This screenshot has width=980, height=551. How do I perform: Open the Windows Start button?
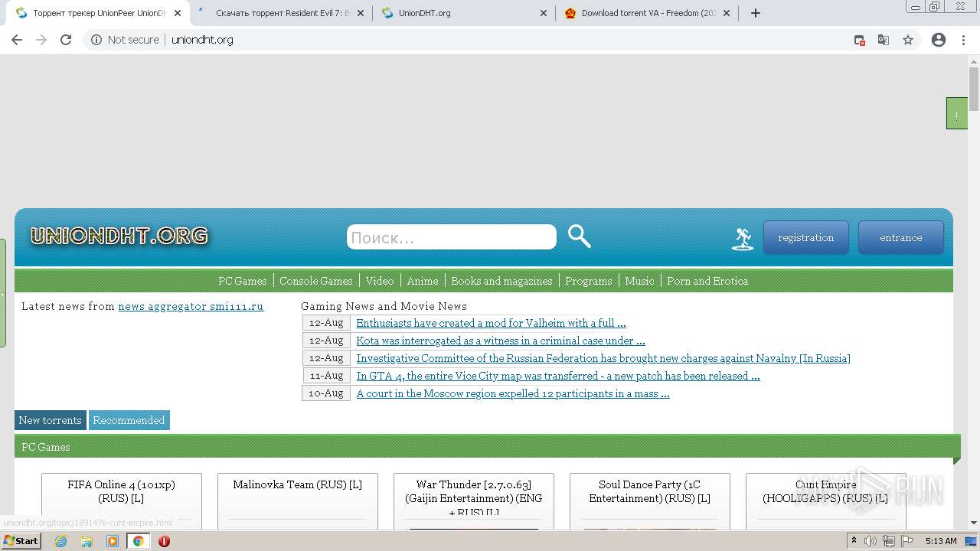point(21,540)
